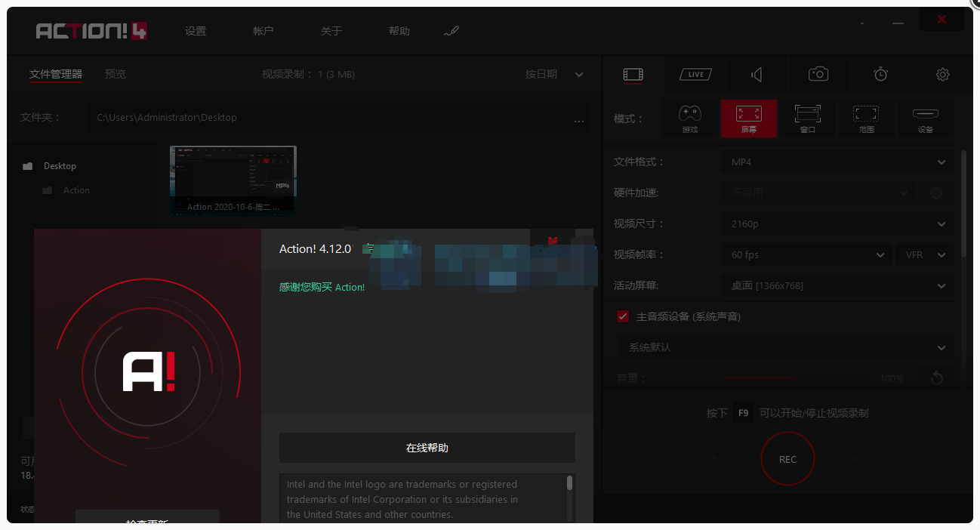This screenshot has height=530, width=980.
Task: Switch to 窗口 window capture mode
Action: click(x=807, y=119)
